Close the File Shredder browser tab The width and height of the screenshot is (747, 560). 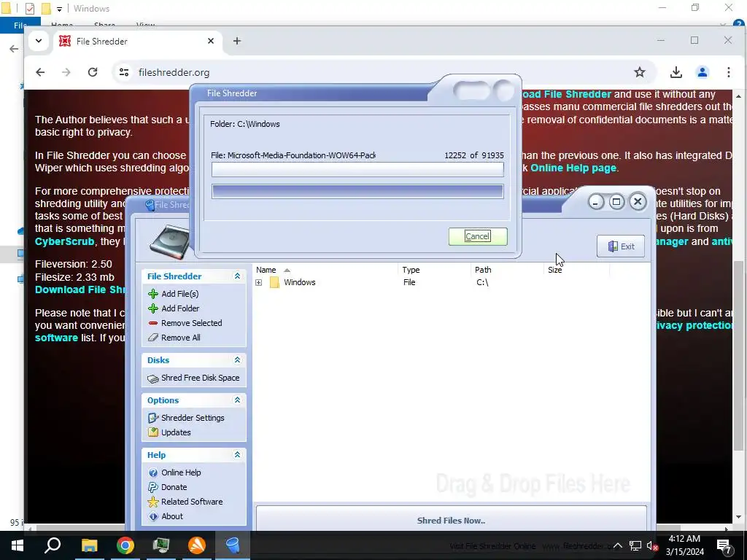[x=211, y=42]
